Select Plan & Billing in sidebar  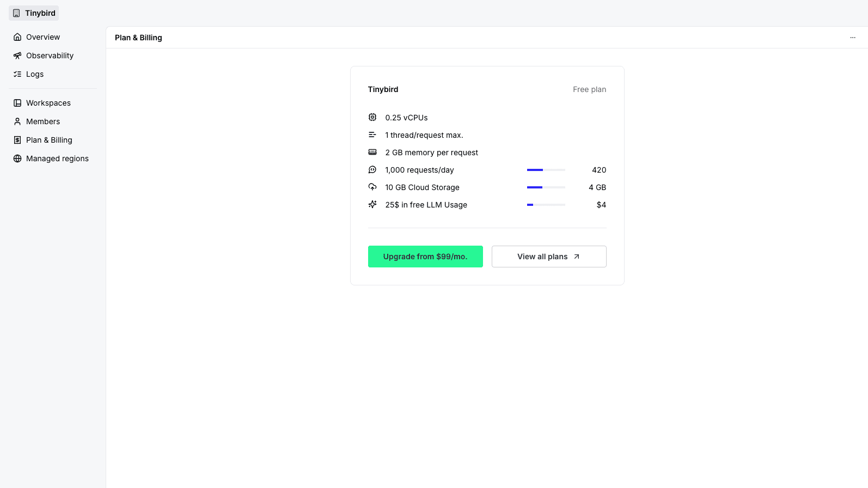[x=53, y=140]
